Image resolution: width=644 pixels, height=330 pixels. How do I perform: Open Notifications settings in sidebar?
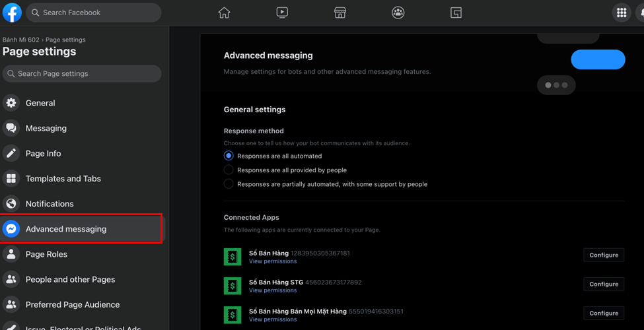coord(50,204)
